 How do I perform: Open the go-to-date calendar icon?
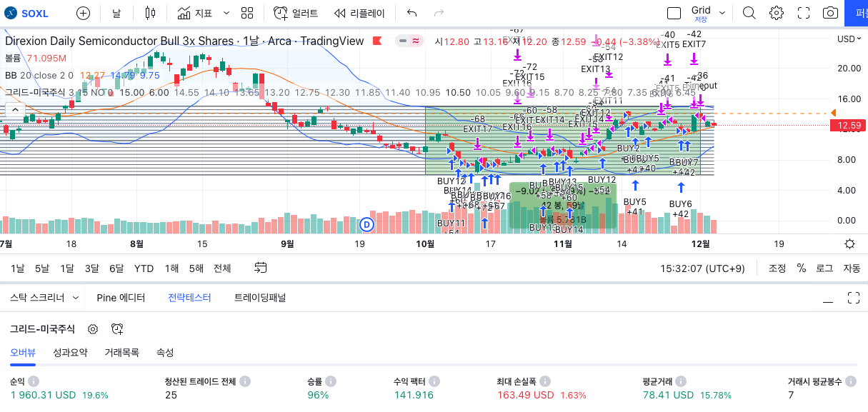[261, 268]
